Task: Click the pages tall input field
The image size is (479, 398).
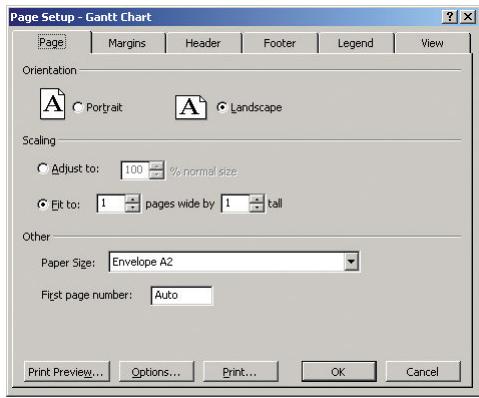Action: [235, 203]
